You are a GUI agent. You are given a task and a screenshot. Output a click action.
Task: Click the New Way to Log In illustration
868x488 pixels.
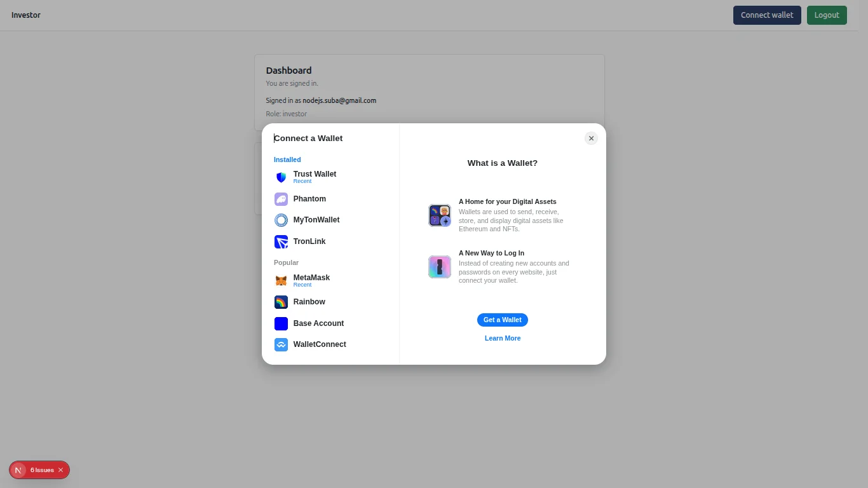click(x=439, y=267)
